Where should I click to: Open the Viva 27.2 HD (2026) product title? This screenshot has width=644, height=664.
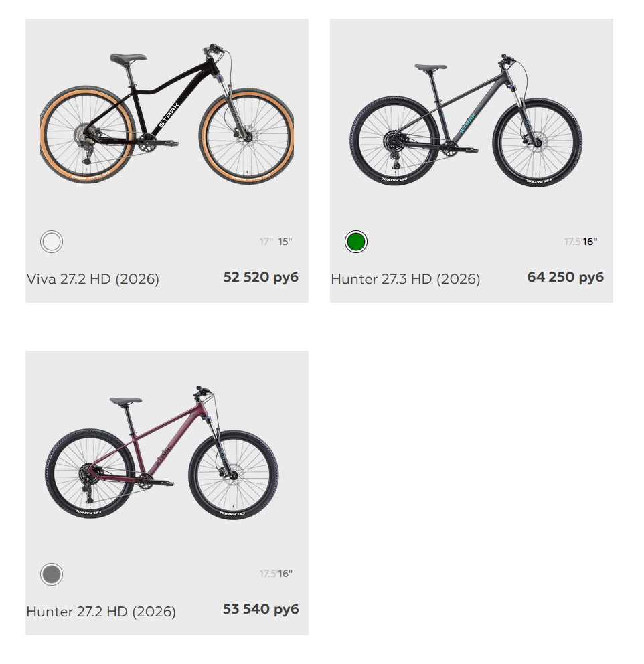click(93, 279)
